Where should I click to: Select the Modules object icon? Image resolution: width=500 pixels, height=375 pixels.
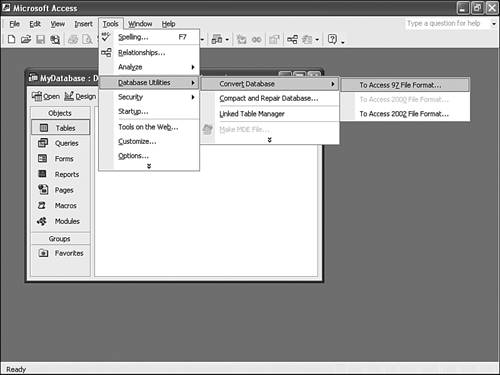point(42,221)
